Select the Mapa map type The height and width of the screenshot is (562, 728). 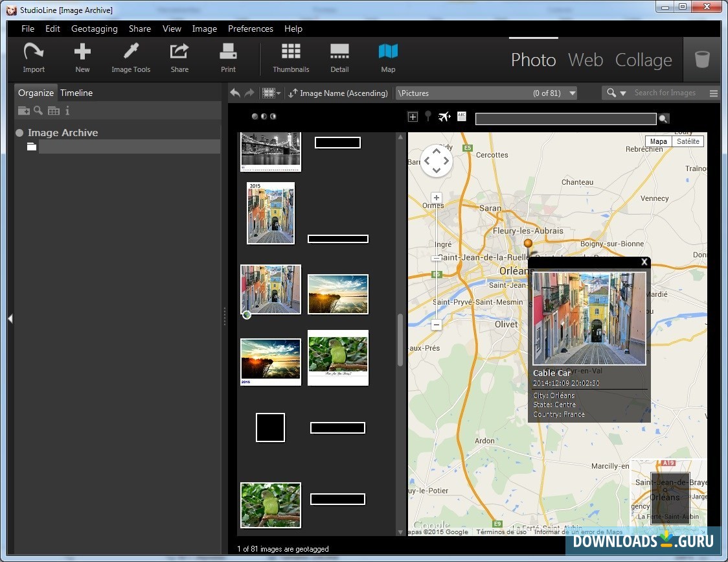coord(658,141)
